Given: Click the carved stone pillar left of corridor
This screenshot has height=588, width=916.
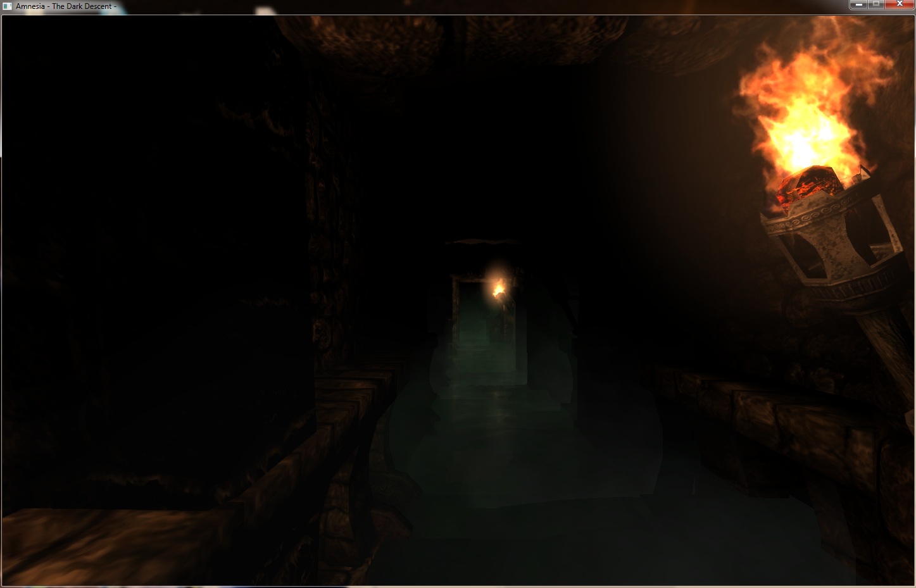Looking at the screenshot, I should (329, 253).
